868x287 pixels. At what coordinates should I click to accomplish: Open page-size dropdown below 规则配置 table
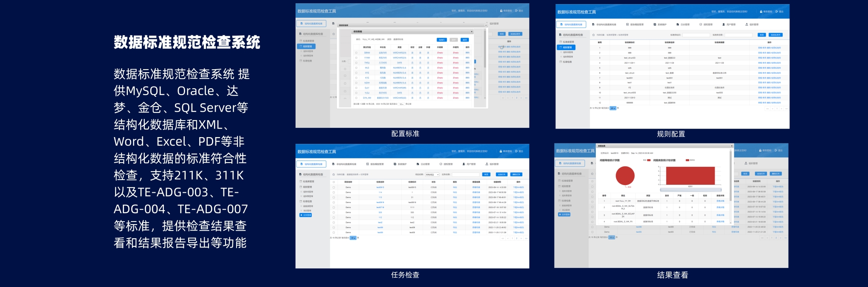[613, 108]
